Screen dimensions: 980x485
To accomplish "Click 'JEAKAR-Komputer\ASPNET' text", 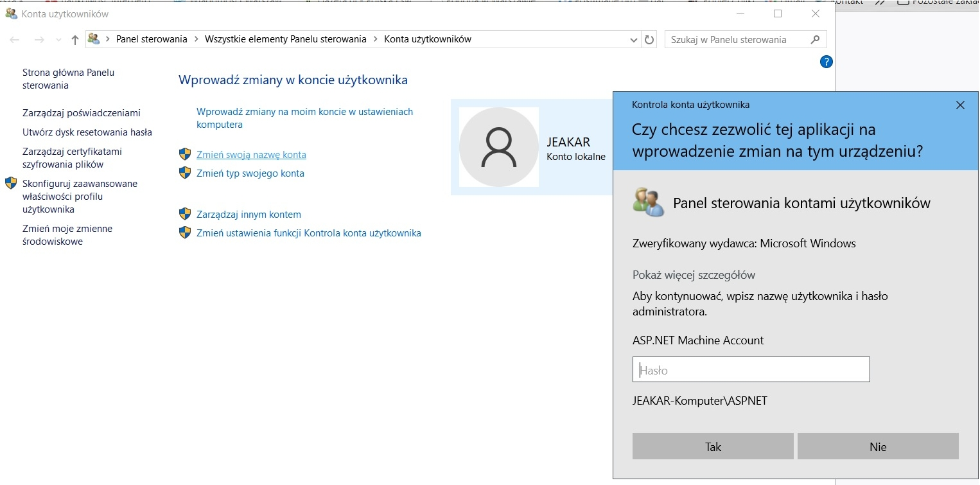I will 700,401.
